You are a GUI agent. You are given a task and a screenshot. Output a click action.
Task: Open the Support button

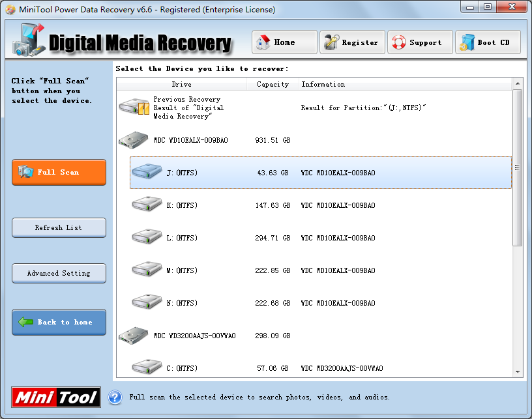pyautogui.click(x=421, y=42)
